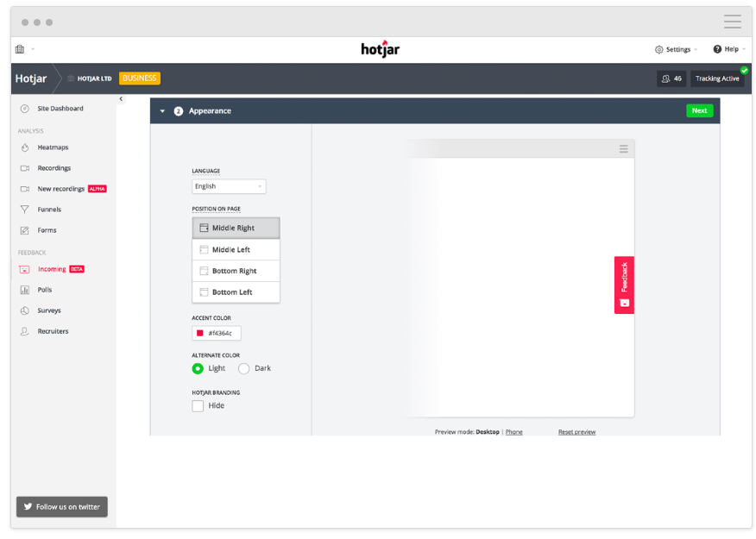
Task: Click the Reset preview link
Action: [576, 432]
